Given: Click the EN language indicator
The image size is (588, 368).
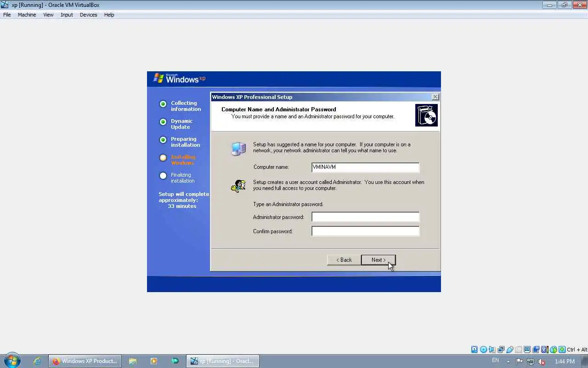Looking at the screenshot, I should point(495,360).
